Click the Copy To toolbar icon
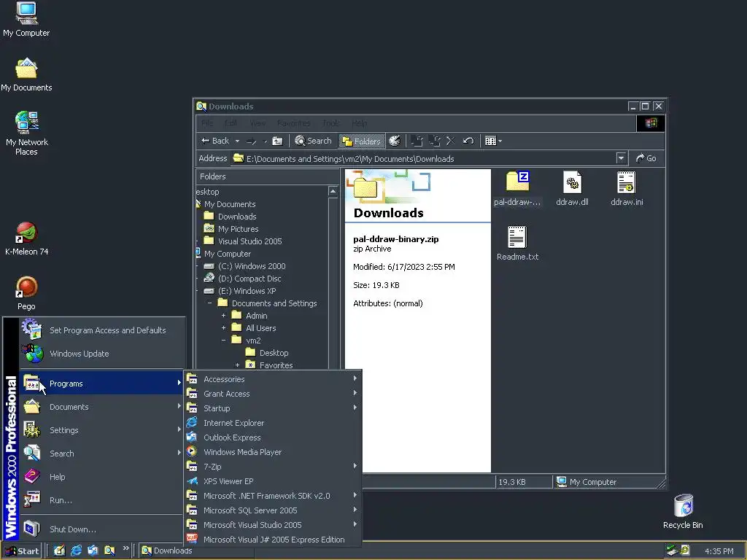The height and width of the screenshot is (560, 747). point(434,141)
